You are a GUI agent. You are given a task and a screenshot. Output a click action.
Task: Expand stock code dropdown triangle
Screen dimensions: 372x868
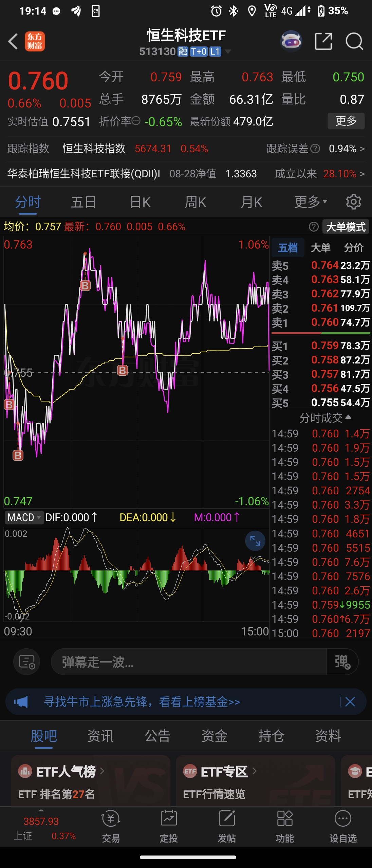pyautogui.click(x=228, y=52)
